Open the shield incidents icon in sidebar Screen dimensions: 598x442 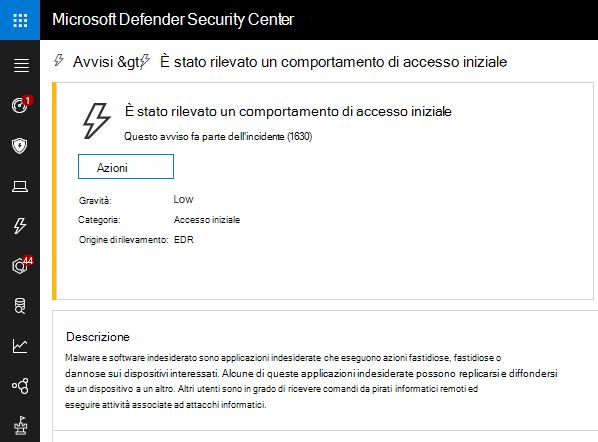point(20,146)
